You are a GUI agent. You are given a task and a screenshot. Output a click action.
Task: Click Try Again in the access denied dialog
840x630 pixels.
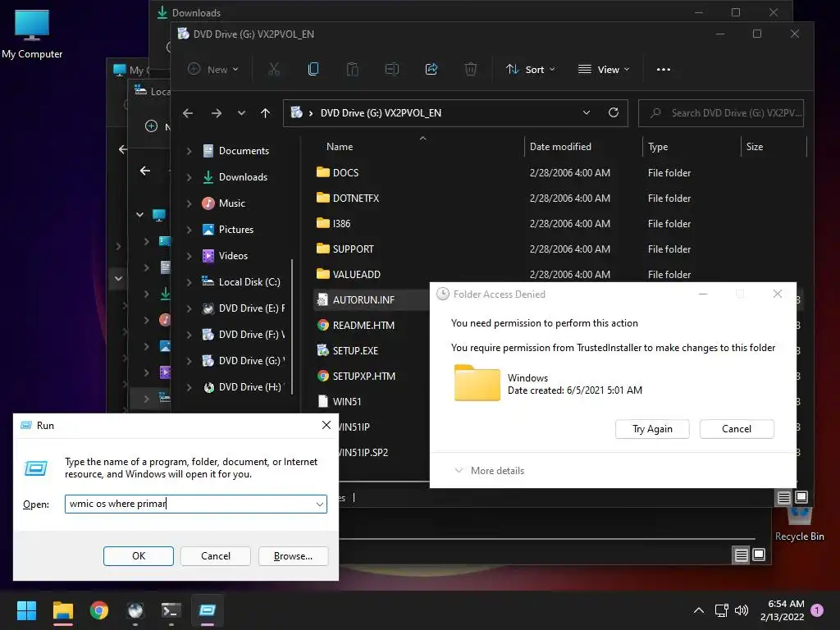pos(652,428)
